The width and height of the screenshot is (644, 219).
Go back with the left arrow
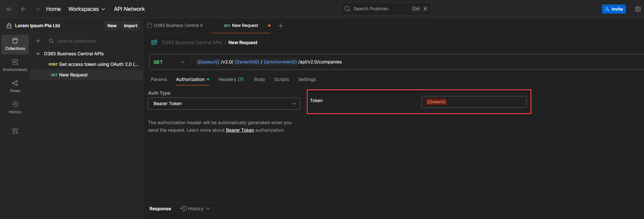[24, 9]
